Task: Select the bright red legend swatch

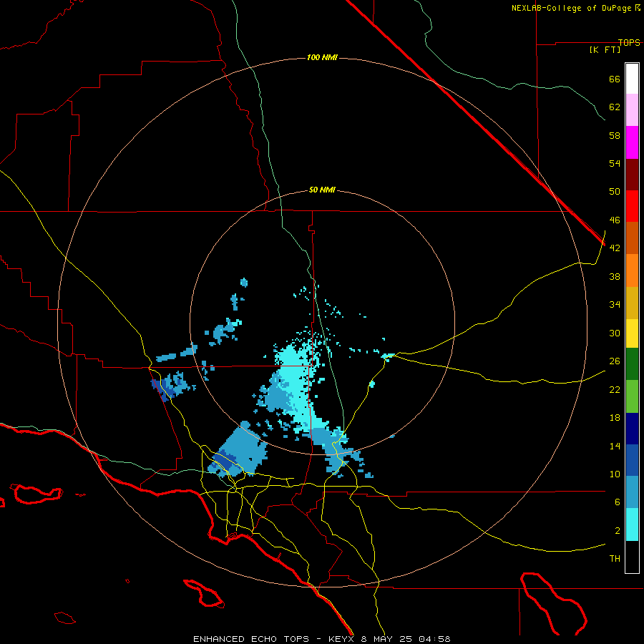Action: point(632,206)
